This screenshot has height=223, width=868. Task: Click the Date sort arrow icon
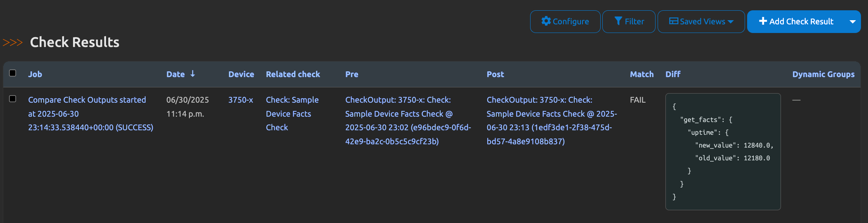[193, 74]
